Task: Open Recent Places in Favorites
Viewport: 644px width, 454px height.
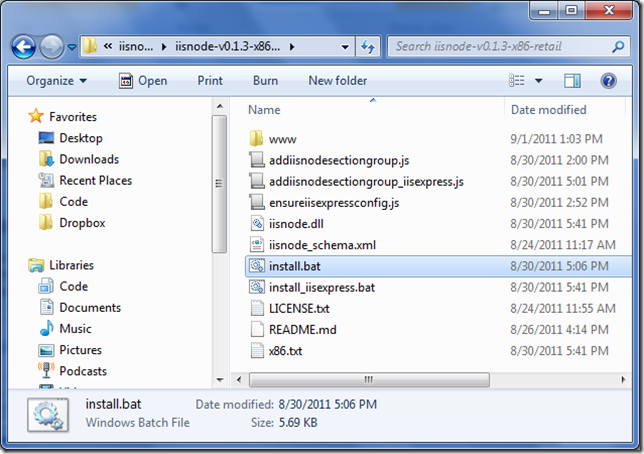Action: point(95,180)
